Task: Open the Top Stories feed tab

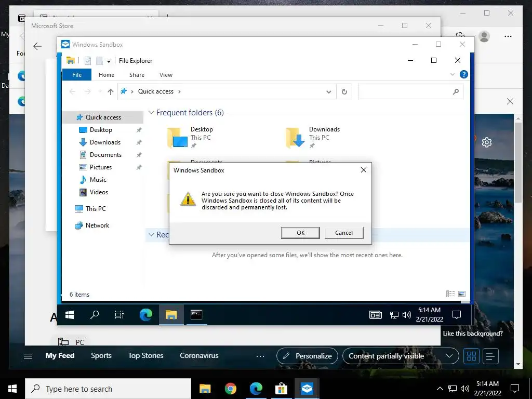Action: [x=145, y=355]
